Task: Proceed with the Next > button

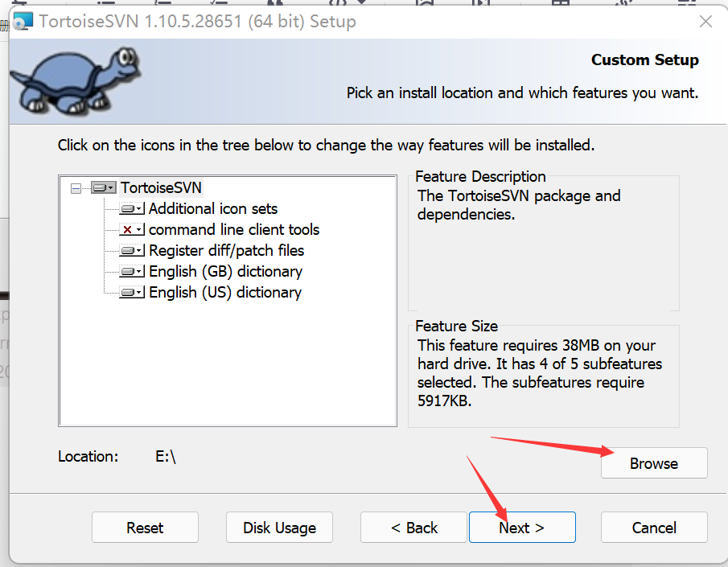Action: [522, 528]
